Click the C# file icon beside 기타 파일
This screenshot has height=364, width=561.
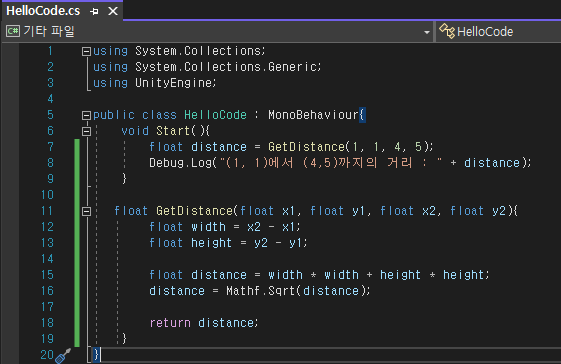[x=13, y=31]
